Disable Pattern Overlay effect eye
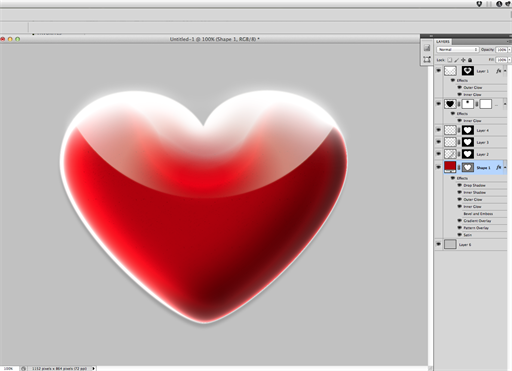Image resolution: width=512 pixels, height=371 pixels. coord(459,228)
